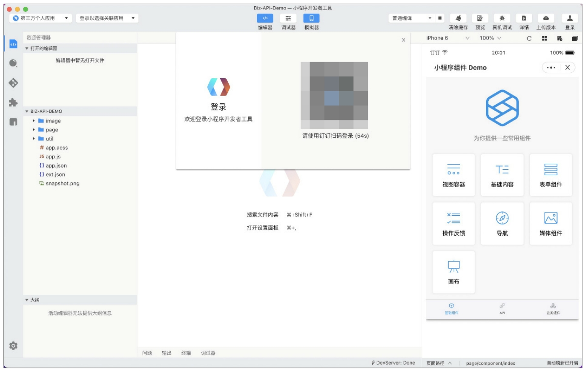The width and height of the screenshot is (588, 373).
Task: Click the 登录 user icon in the toolbar
Action: click(x=570, y=18)
